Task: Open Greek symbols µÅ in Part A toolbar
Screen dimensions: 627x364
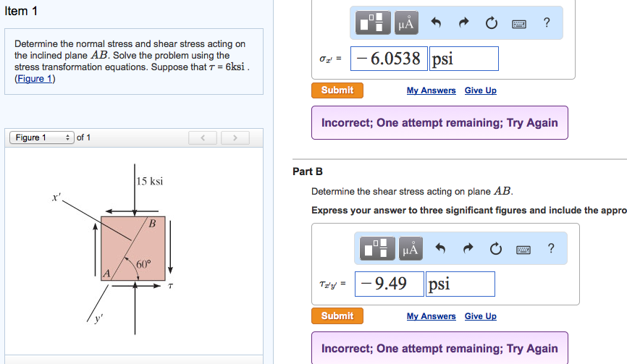Action: tap(406, 22)
